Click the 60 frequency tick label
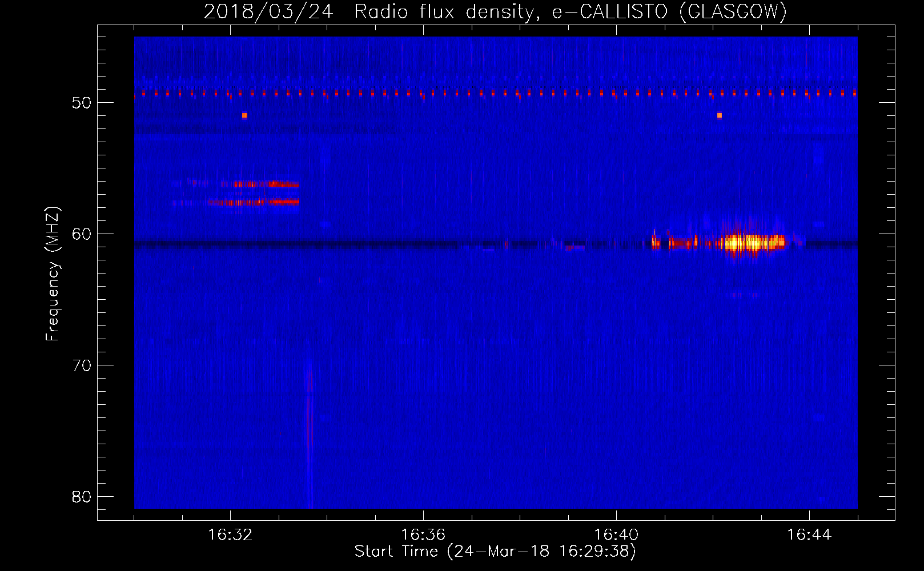This screenshot has height=571, width=924. (82, 234)
